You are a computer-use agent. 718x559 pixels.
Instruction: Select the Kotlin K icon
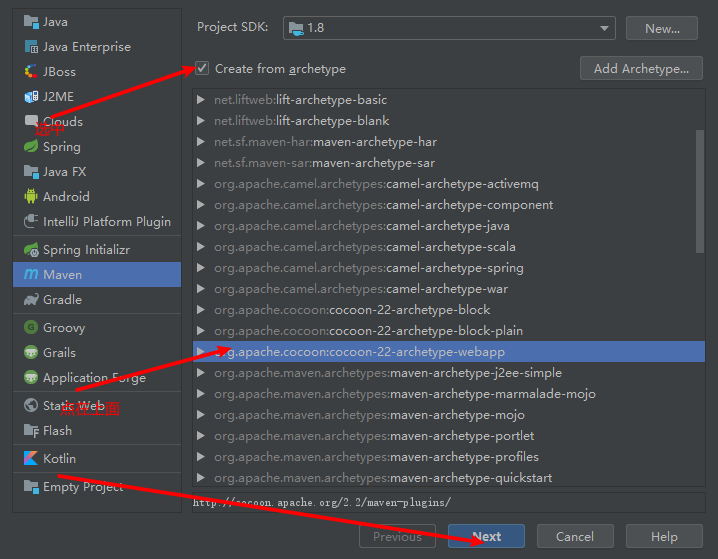(31, 458)
